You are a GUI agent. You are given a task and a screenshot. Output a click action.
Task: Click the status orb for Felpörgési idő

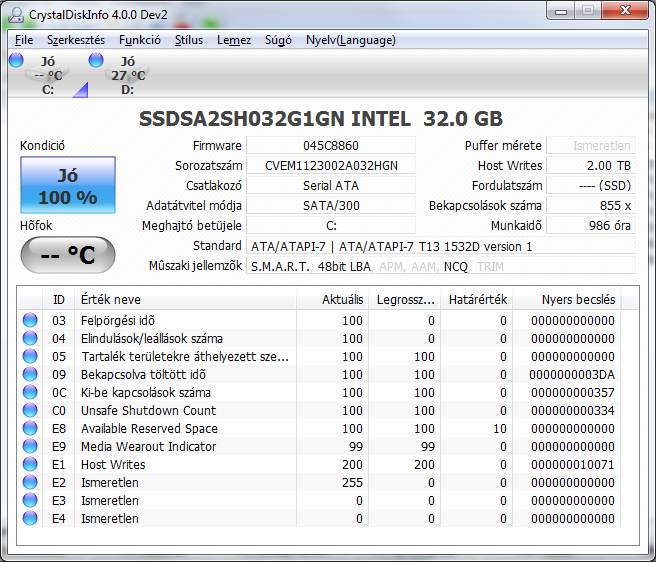coord(30,321)
